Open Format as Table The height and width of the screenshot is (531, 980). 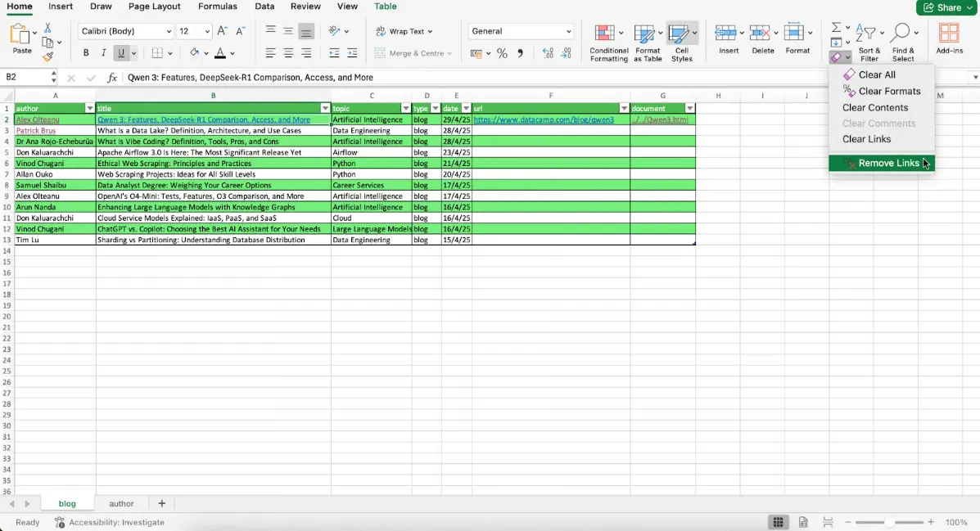pyautogui.click(x=646, y=34)
